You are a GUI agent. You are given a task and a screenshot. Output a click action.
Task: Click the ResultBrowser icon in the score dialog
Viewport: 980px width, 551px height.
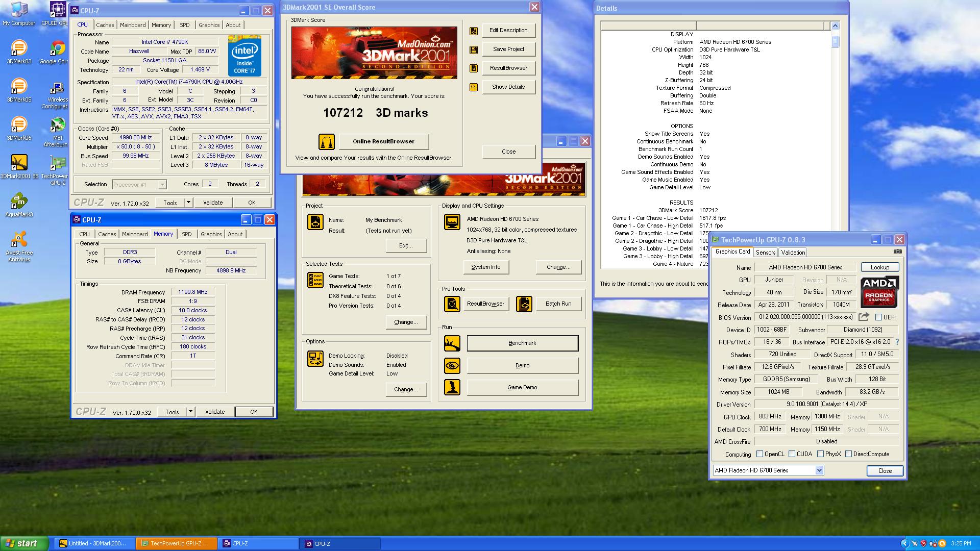[x=474, y=68]
